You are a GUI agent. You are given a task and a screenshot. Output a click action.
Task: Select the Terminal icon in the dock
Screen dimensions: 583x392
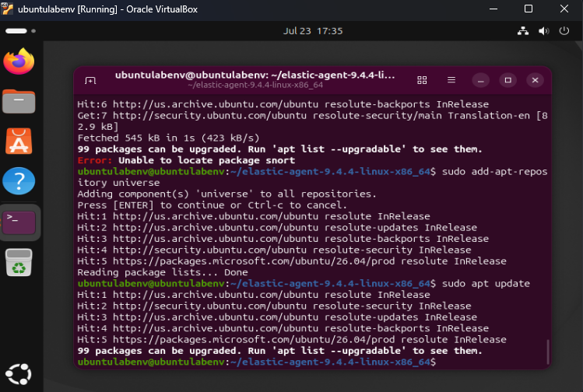click(x=19, y=222)
